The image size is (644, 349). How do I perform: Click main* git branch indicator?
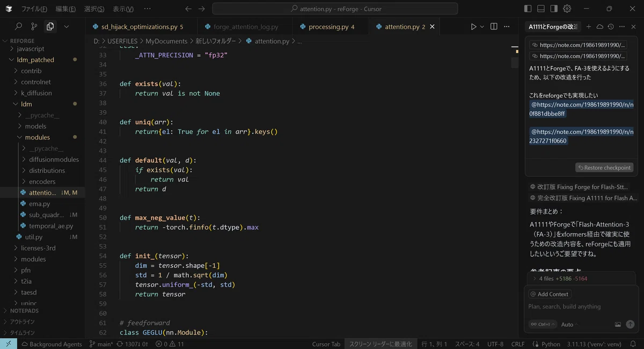101,344
